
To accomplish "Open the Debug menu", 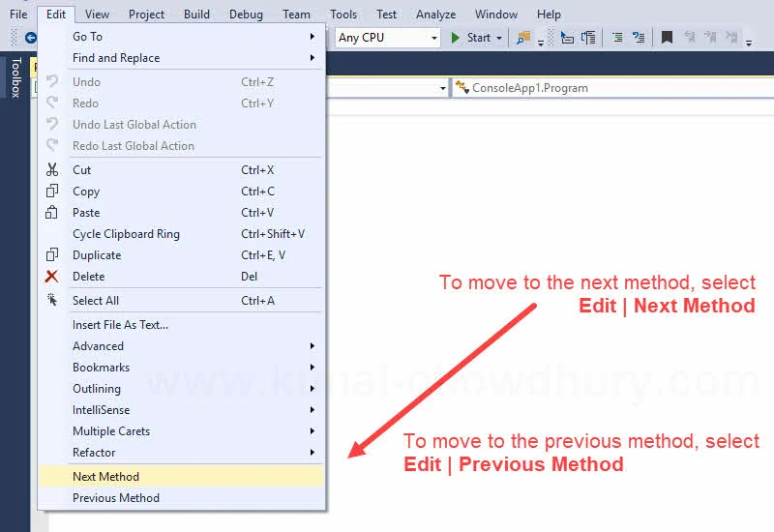I will tap(246, 15).
